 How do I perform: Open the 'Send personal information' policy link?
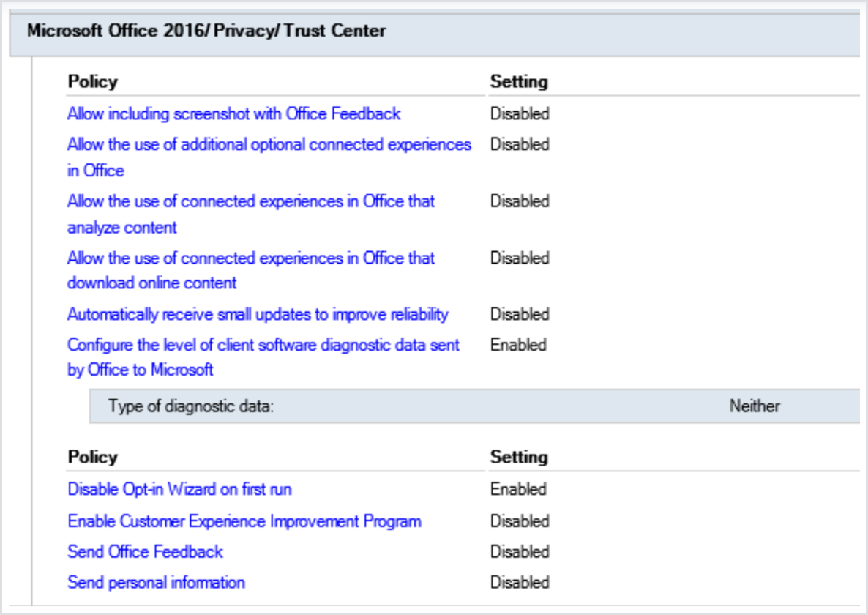[156, 583]
